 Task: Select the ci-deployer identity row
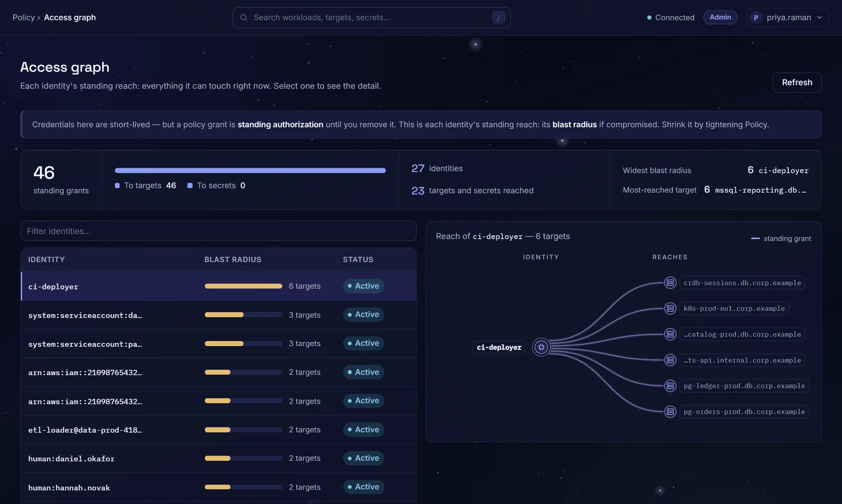tap(218, 286)
